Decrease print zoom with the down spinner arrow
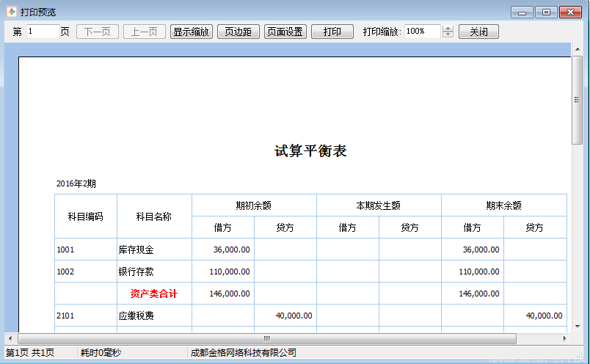The image size is (590, 364). pos(448,35)
